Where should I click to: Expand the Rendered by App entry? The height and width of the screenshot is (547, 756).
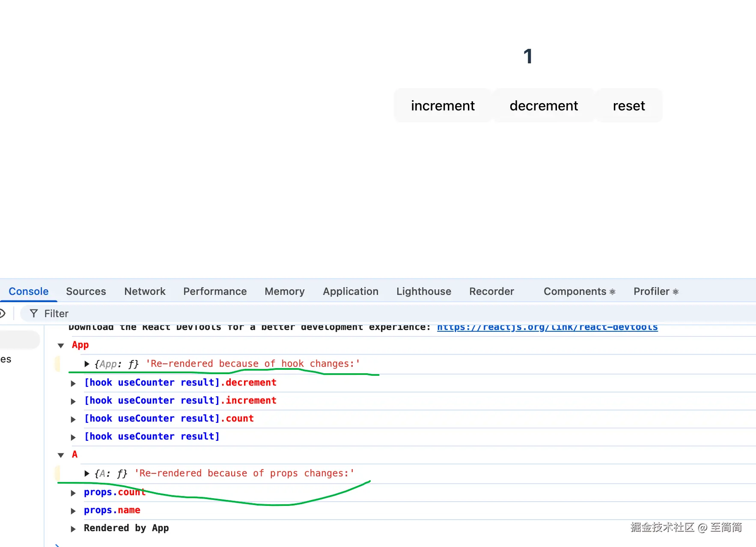point(73,529)
